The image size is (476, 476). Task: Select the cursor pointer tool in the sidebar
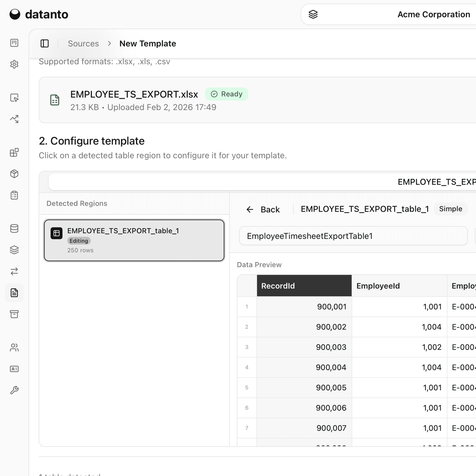[14, 98]
